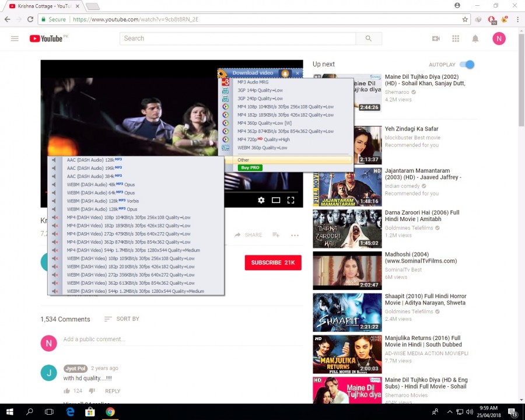Open the Windows Start menu
Image resolution: width=525 pixels, height=420 pixels.
click(x=9, y=412)
